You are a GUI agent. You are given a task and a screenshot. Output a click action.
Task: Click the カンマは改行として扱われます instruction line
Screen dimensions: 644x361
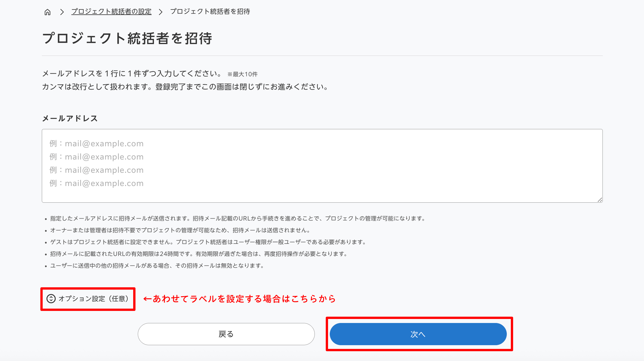(185, 87)
